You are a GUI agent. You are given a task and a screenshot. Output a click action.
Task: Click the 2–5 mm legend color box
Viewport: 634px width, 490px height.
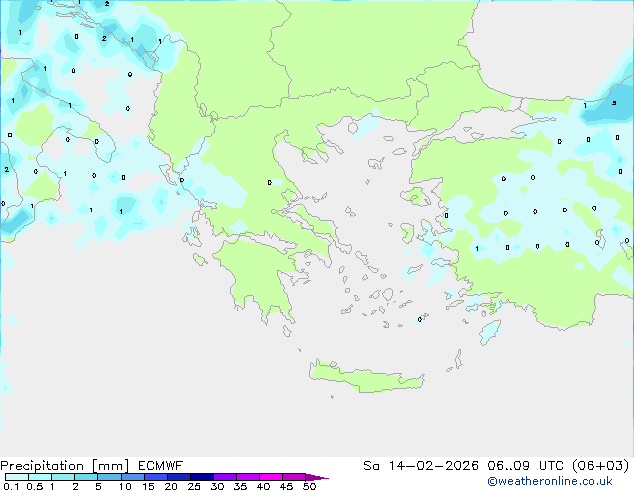pyautogui.click(x=86, y=477)
